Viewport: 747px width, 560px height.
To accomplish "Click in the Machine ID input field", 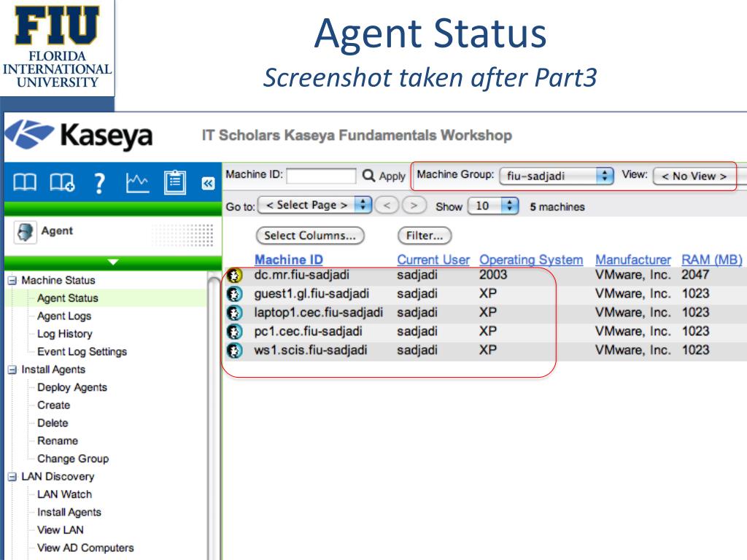I will point(321,176).
